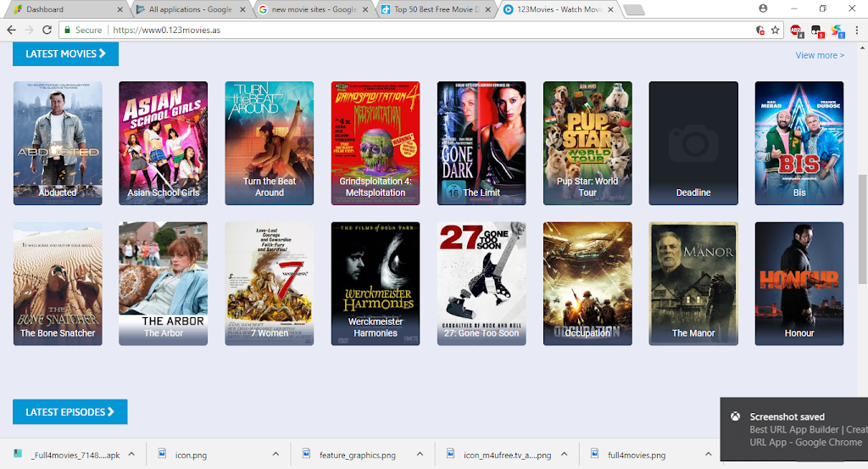Close the Dashboard tab
Screen dimensions: 868x469
coord(120,9)
